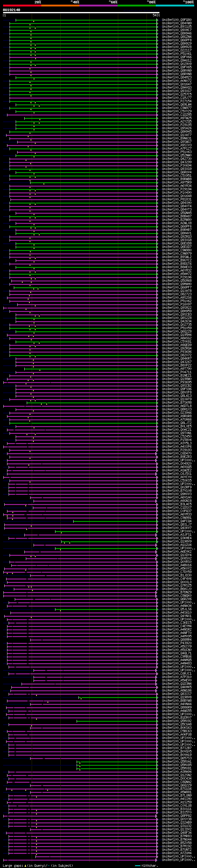The width and height of the screenshot is (197, 868).
Task: Click the cyan 100-character scale bar
Action: pos(138,865)
